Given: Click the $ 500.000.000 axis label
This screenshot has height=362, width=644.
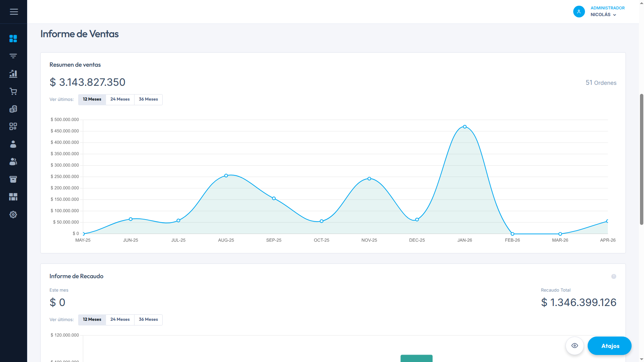Looking at the screenshot, I should click(x=65, y=120).
